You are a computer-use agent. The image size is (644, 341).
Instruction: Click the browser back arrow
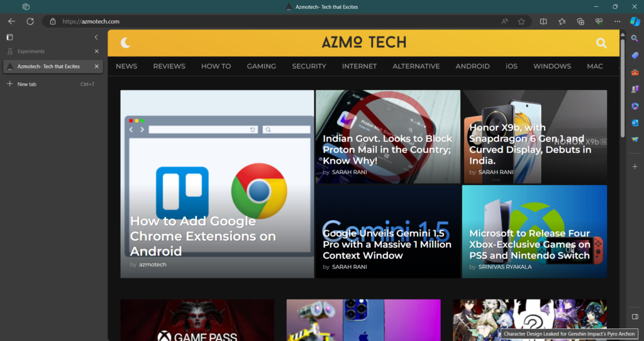tap(11, 21)
